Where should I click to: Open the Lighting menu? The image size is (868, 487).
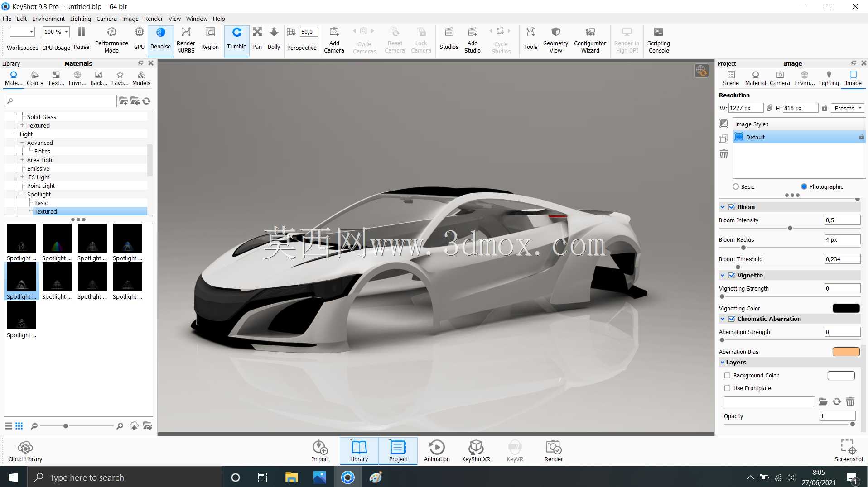tap(80, 19)
